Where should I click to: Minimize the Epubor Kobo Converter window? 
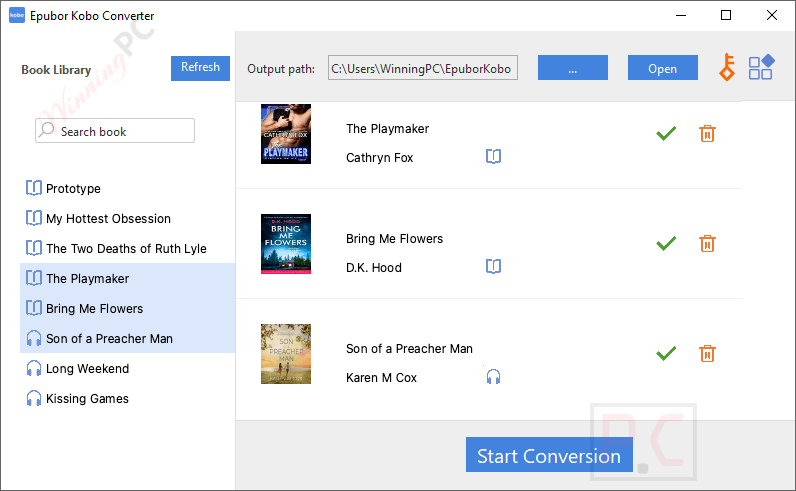[x=681, y=15]
